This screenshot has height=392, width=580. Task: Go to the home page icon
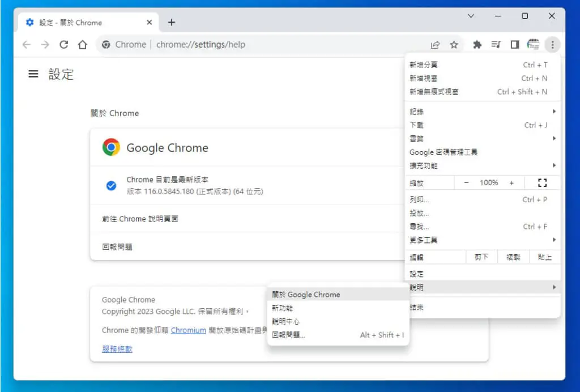tap(83, 45)
